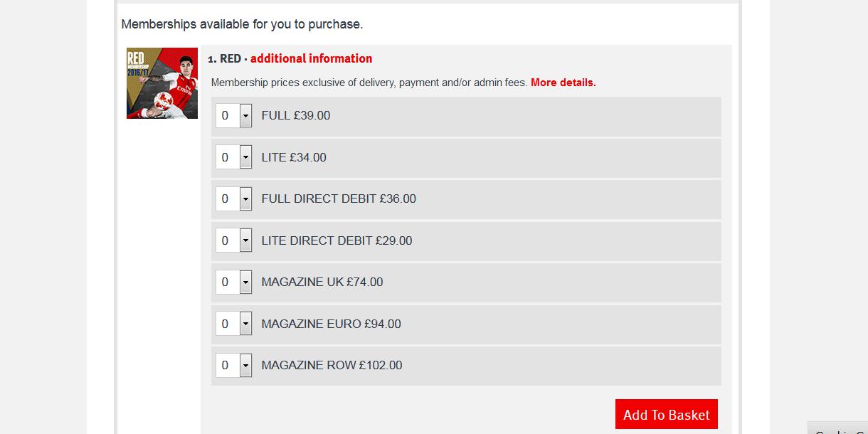Select the quantity value next to MAGAZINE EURO

(x=228, y=324)
